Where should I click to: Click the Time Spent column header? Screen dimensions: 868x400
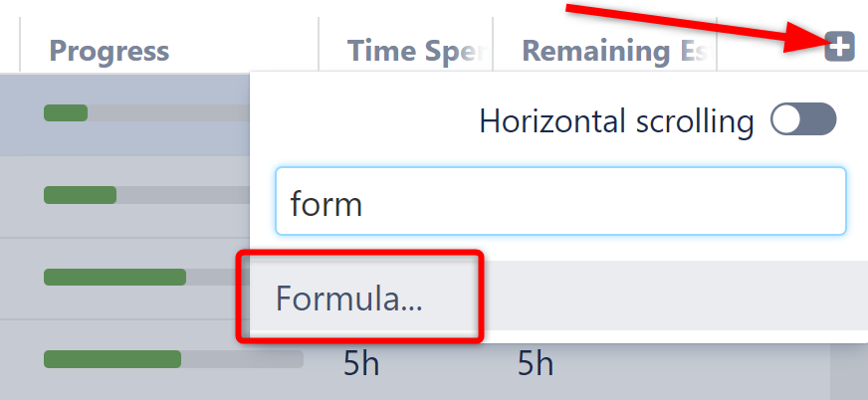tap(413, 51)
